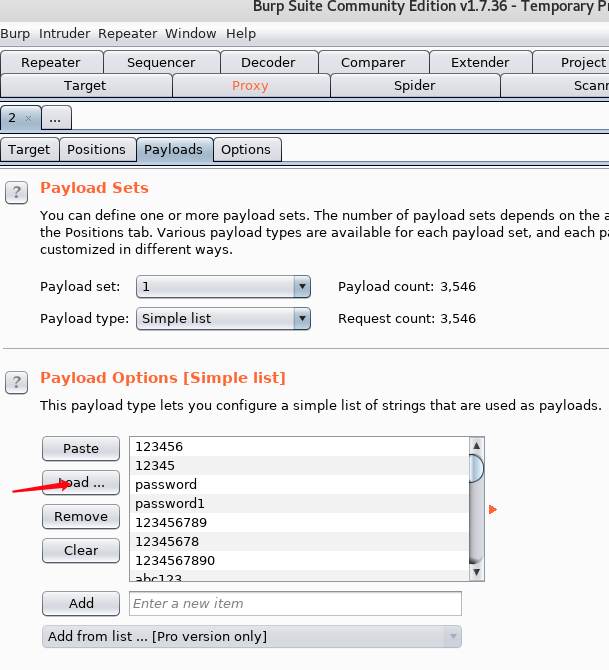609x670 pixels.
Task: Open the Payload set dropdown
Action: pos(223,286)
